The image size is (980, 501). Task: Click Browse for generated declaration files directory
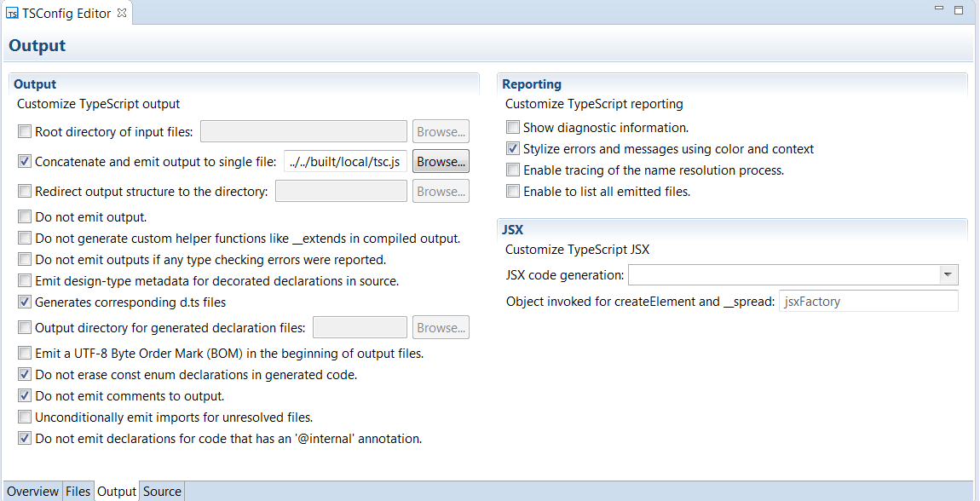click(x=441, y=326)
